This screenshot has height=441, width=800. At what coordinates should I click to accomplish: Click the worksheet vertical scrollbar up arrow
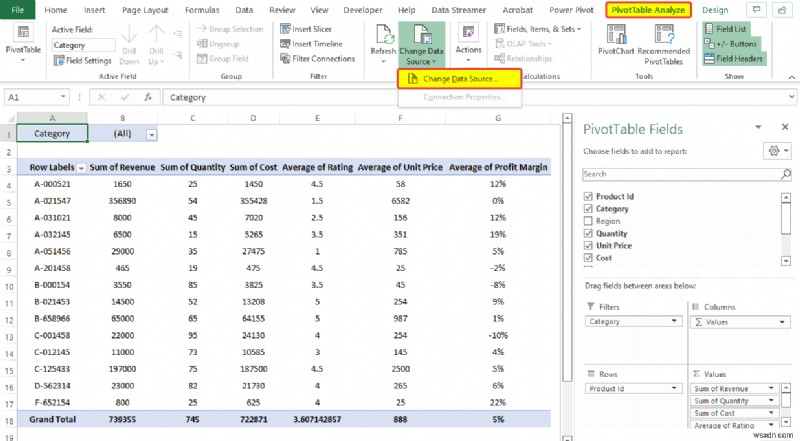567,118
